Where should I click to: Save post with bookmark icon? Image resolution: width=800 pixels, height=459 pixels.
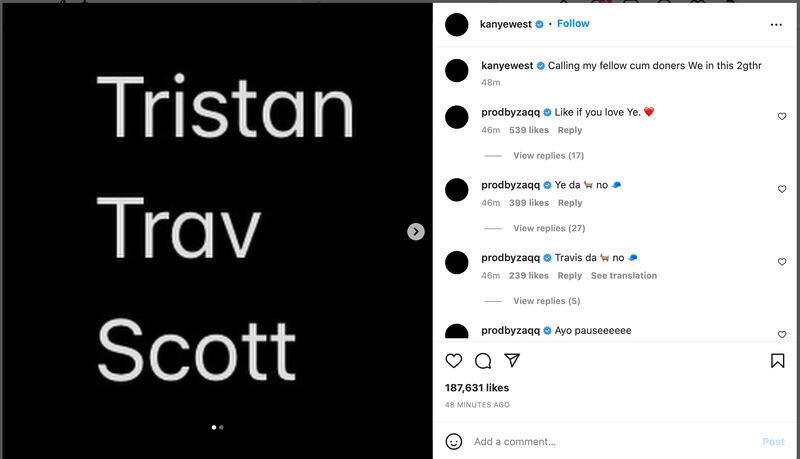[x=777, y=361]
